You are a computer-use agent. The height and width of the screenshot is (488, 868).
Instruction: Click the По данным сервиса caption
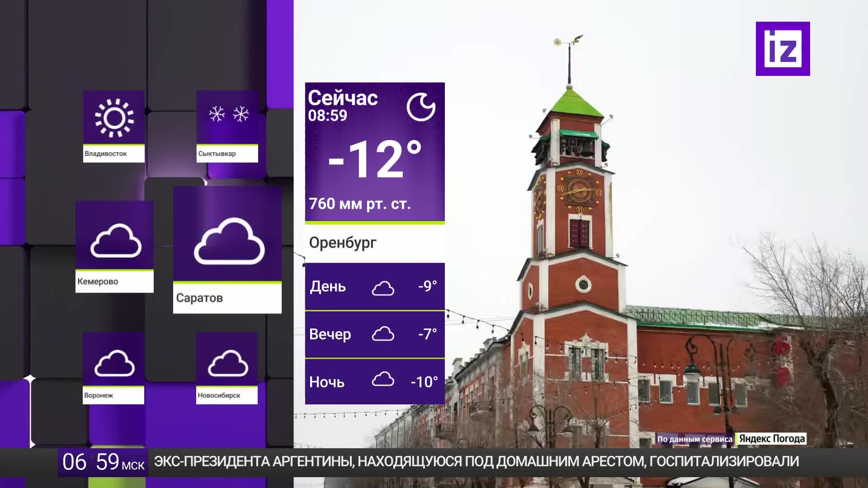coord(694,439)
